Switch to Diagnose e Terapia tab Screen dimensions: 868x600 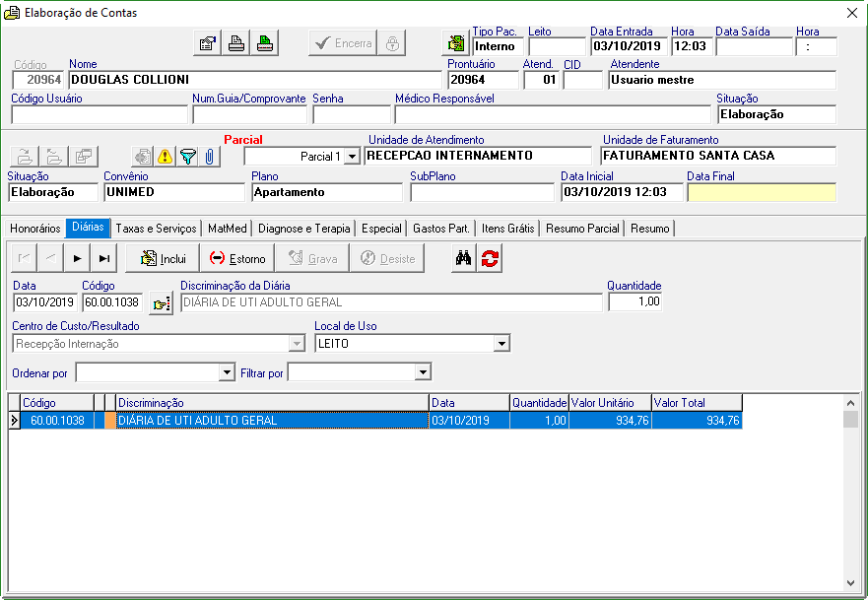[304, 229]
